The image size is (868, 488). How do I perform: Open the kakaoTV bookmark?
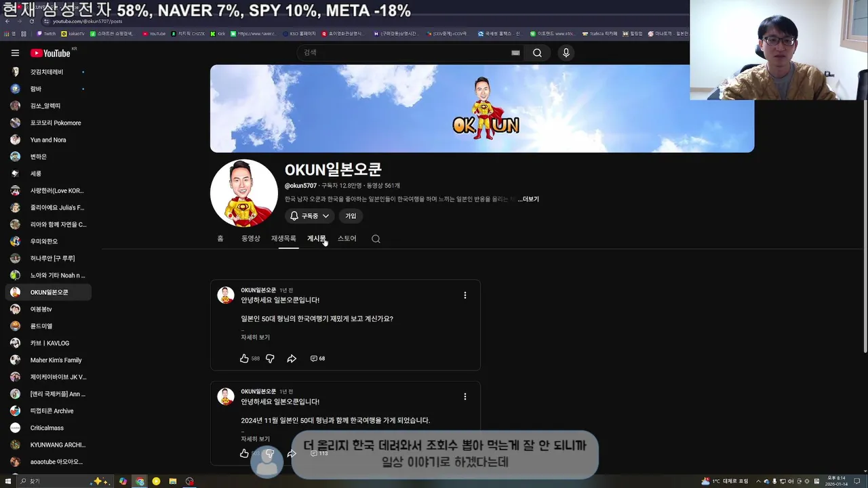point(73,33)
